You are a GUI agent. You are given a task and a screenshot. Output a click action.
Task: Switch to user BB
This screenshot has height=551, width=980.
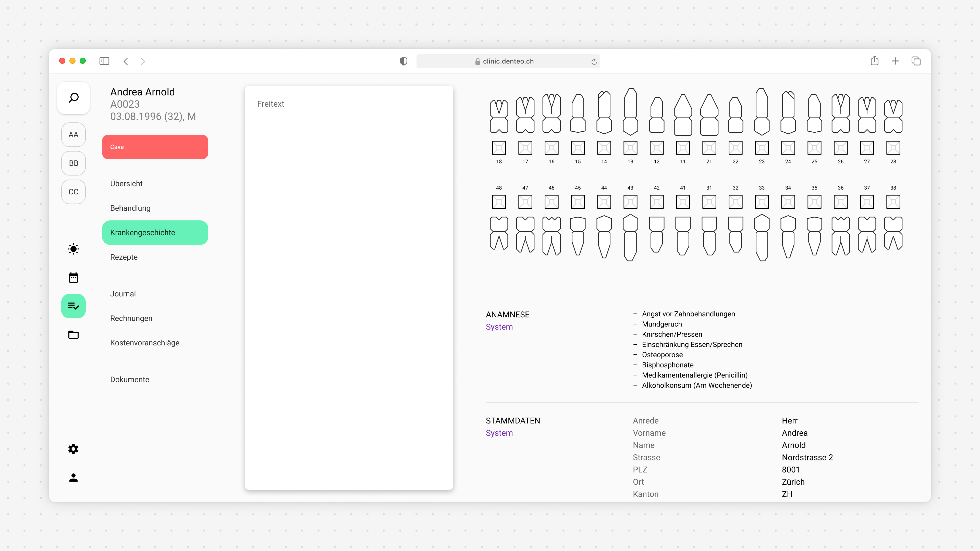(x=73, y=163)
